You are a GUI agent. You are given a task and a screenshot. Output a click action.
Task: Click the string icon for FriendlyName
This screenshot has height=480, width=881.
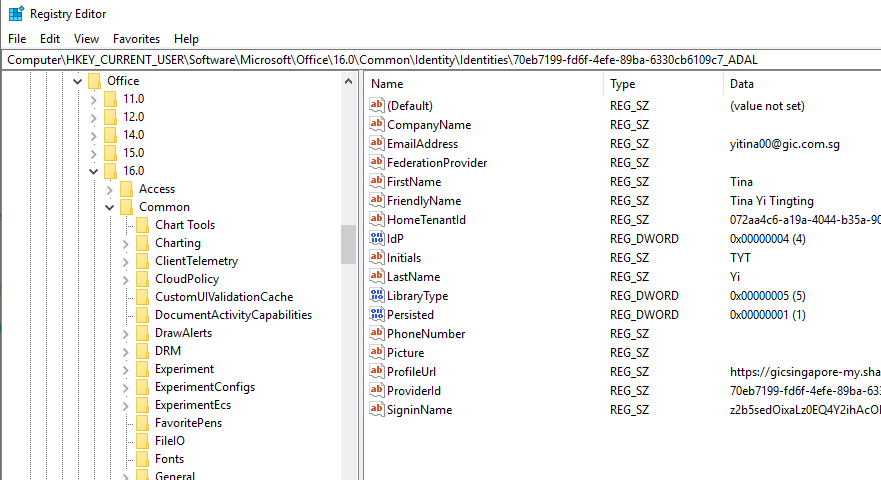tap(376, 201)
